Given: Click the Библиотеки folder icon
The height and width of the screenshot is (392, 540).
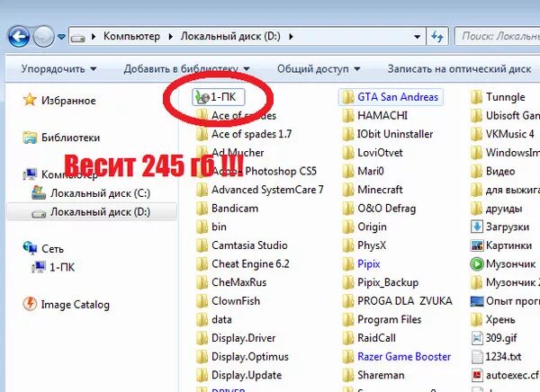Looking at the screenshot, I should 30,138.
